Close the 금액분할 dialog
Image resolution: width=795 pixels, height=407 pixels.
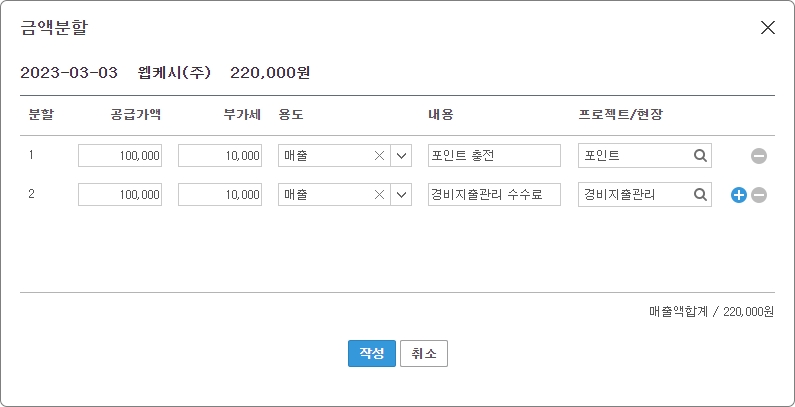pos(768,28)
